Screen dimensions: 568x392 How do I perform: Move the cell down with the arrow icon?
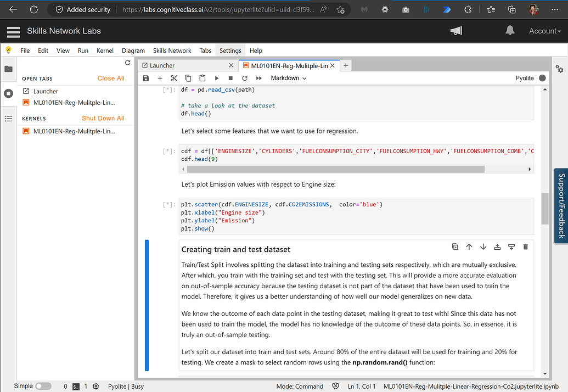tap(483, 247)
